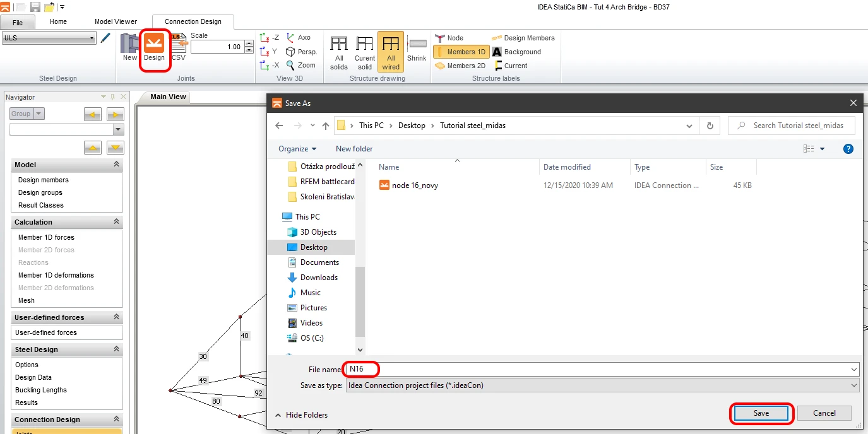
Task: Click the New folder button
Action: click(x=354, y=149)
